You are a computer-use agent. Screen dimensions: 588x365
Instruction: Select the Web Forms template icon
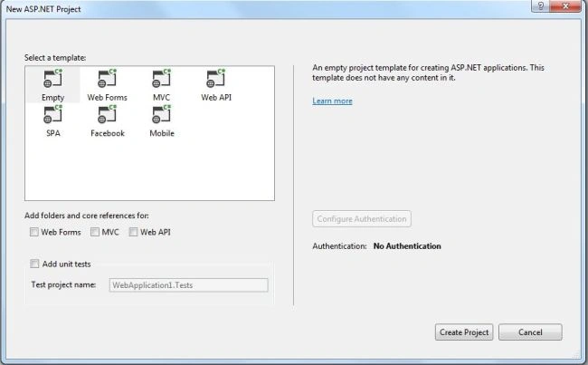click(108, 79)
